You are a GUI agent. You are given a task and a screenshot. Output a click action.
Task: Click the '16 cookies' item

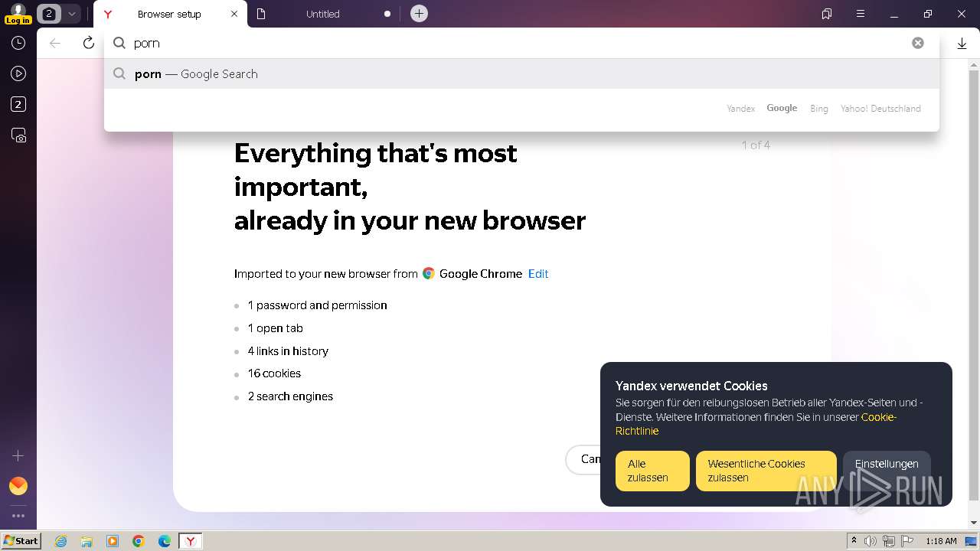[274, 373]
